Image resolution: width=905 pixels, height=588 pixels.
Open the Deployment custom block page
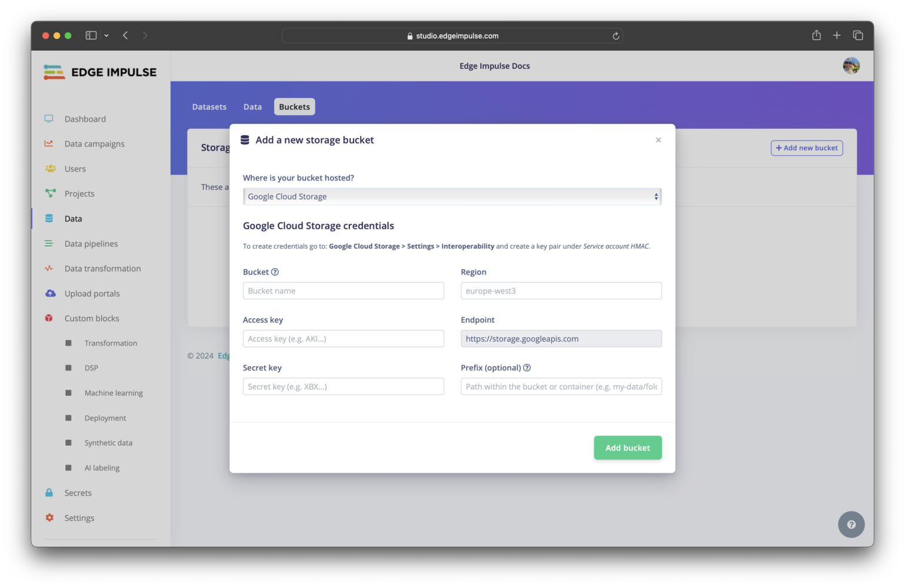105,418
